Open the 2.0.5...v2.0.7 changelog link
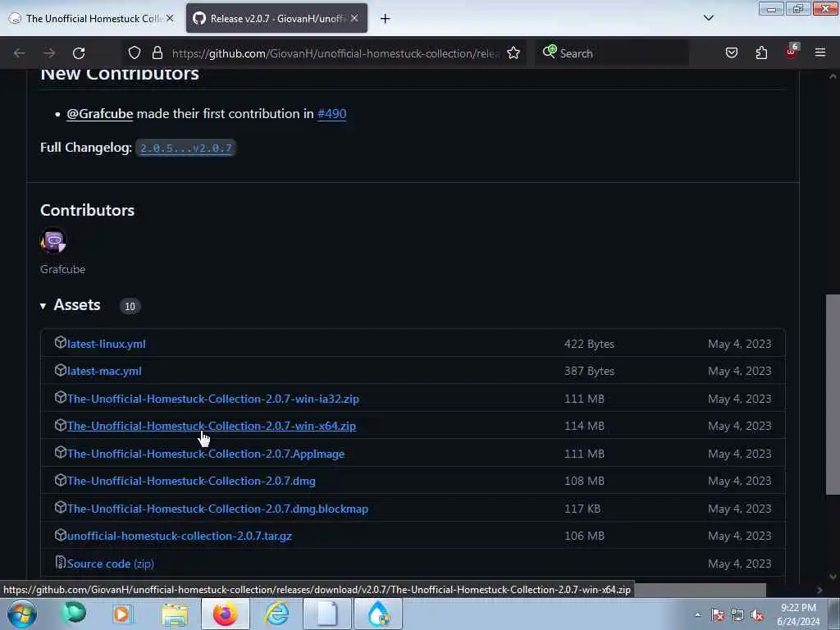 tap(186, 148)
